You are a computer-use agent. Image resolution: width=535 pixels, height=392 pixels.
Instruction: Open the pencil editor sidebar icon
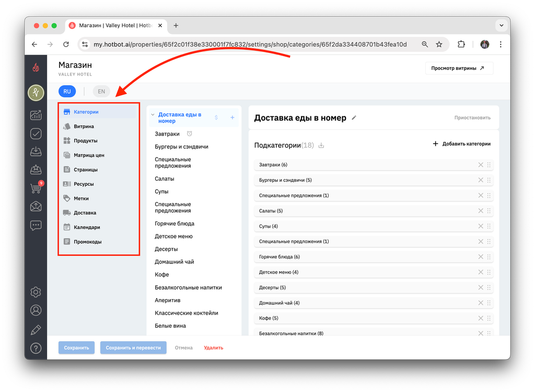pos(36,329)
